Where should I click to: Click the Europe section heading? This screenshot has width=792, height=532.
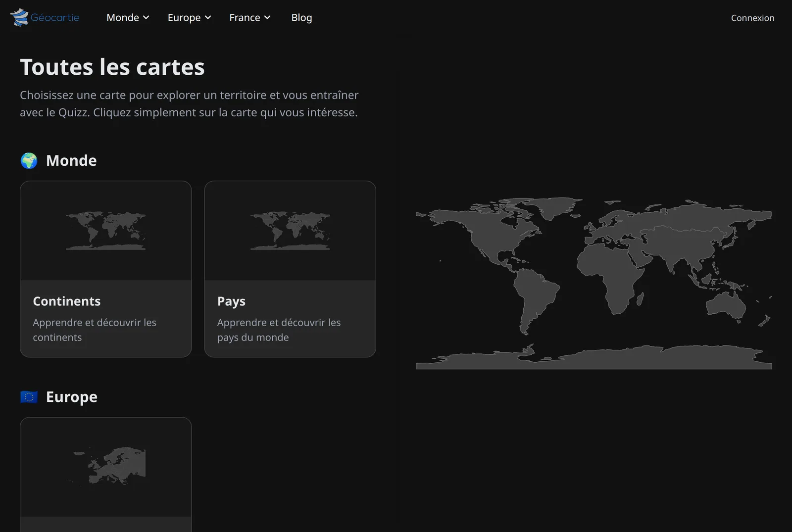tap(72, 397)
